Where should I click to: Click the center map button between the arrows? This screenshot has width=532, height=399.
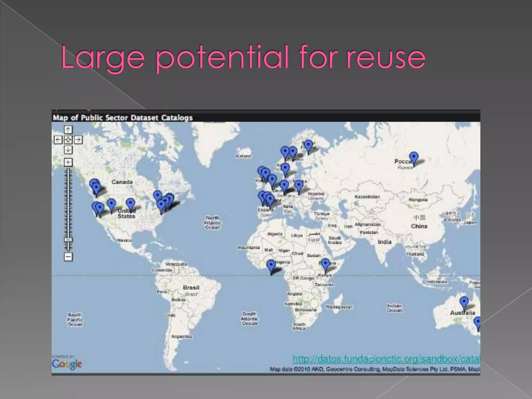point(68,140)
